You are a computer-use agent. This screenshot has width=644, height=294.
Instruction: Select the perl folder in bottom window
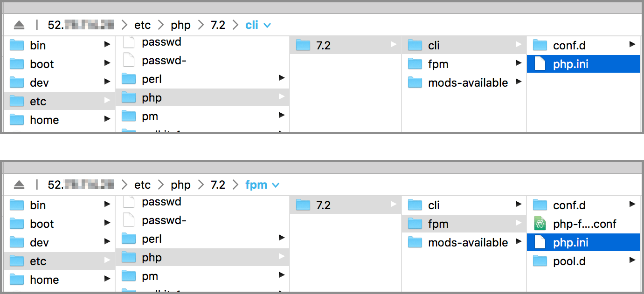click(x=202, y=239)
